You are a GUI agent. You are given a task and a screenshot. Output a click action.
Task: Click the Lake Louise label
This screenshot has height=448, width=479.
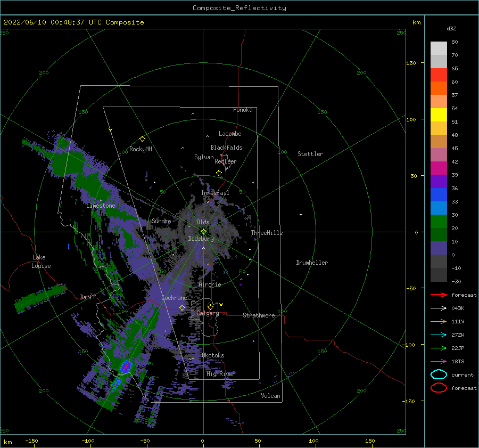41,262
